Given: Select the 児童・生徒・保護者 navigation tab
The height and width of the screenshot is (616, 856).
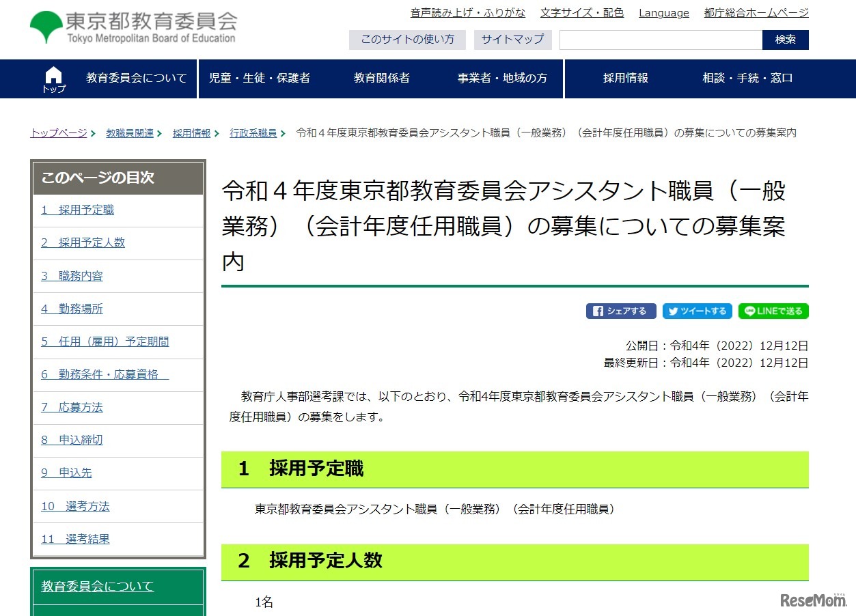Looking at the screenshot, I should pos(260,78).
